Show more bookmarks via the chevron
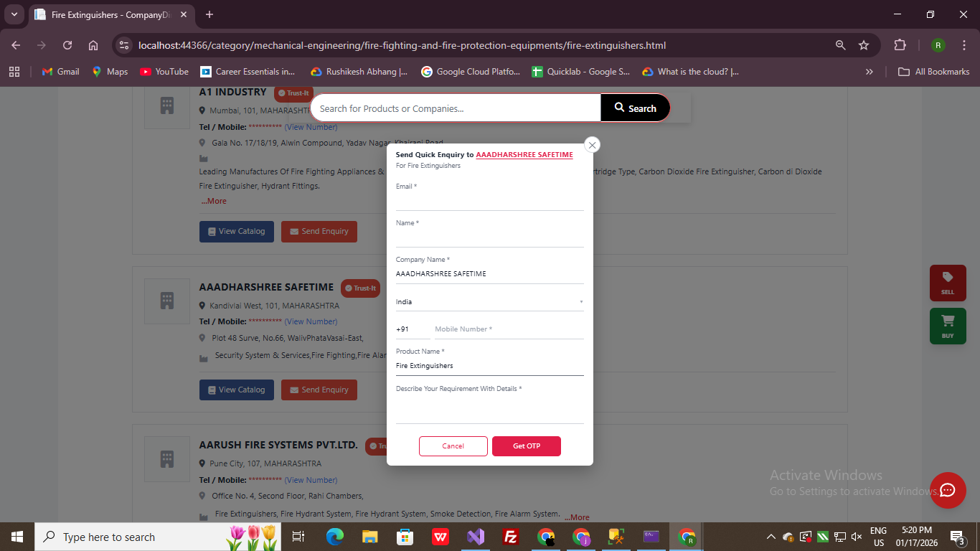The height and width of the screenshot is (551, 980). (870, 72)
